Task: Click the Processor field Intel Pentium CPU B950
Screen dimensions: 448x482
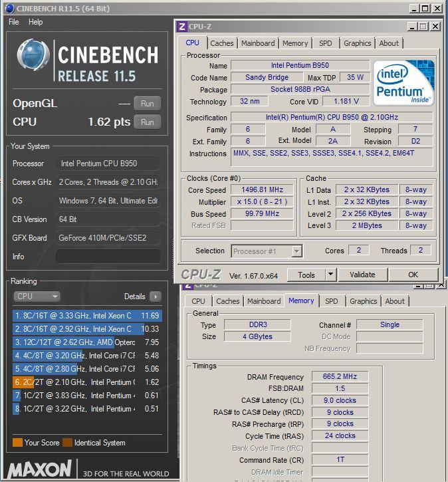Action: click(x=108, y=164)
